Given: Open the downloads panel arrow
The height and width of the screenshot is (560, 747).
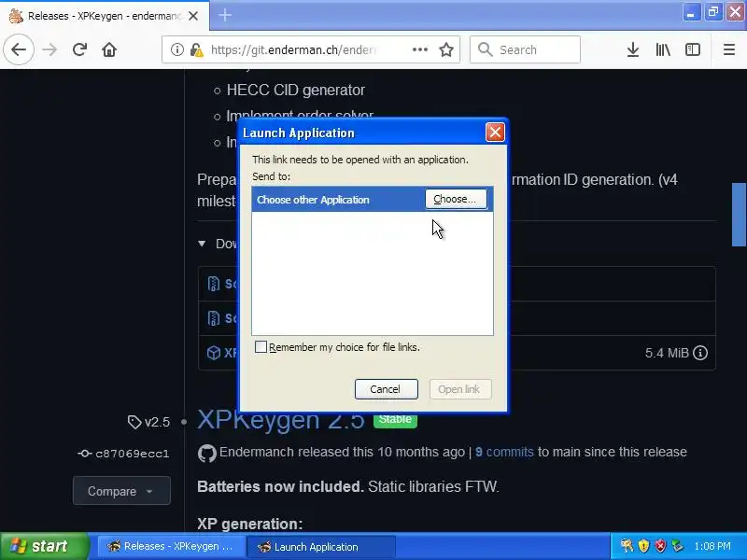Looking at the screenshot, I should (633, 49).
